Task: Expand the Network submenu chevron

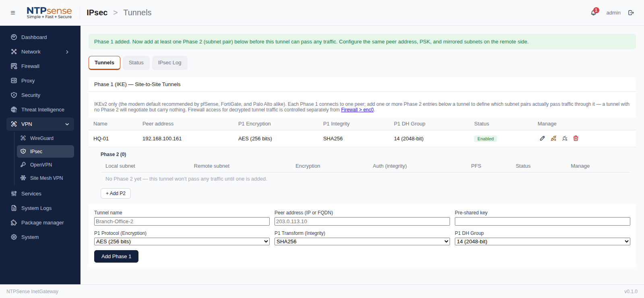Action: (x=67, y=52)
